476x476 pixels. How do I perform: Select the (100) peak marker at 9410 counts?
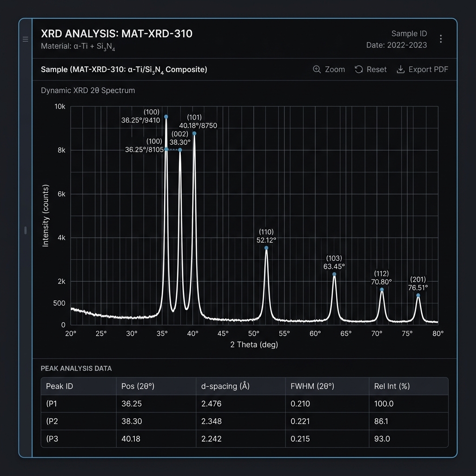(166, 117)
